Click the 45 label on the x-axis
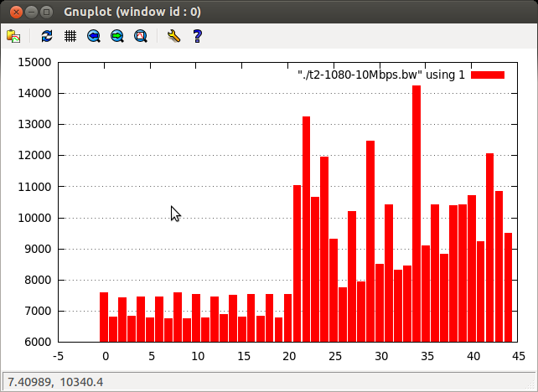This screenshot has height=392, width=538. click(519, 355)
